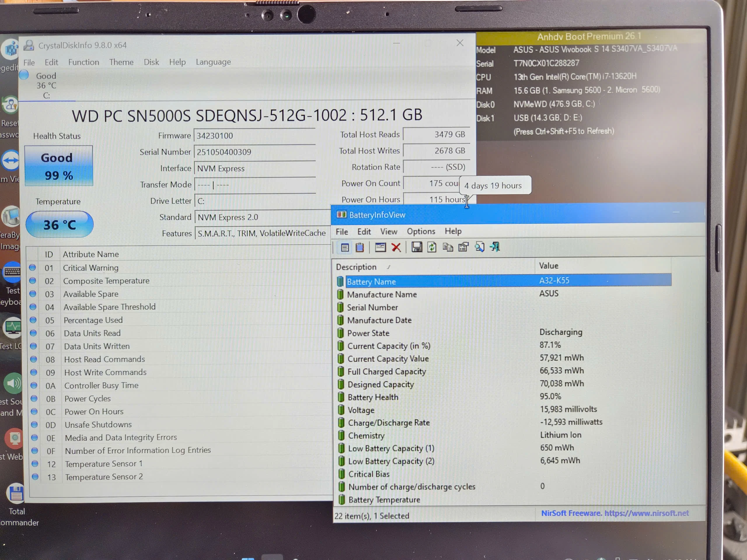Open the Edit menu in CrystalDiskInfo
747x560 pixels.
[51, 62]
